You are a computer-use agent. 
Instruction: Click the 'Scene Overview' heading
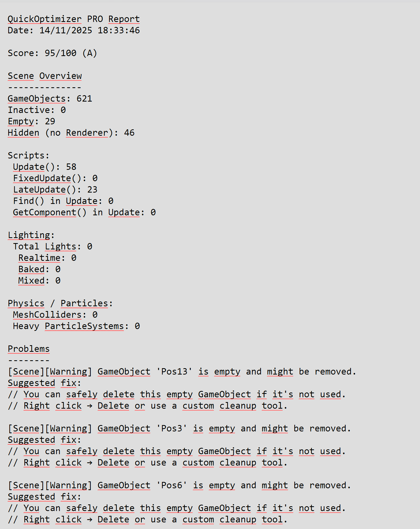(x=45, y=76)
